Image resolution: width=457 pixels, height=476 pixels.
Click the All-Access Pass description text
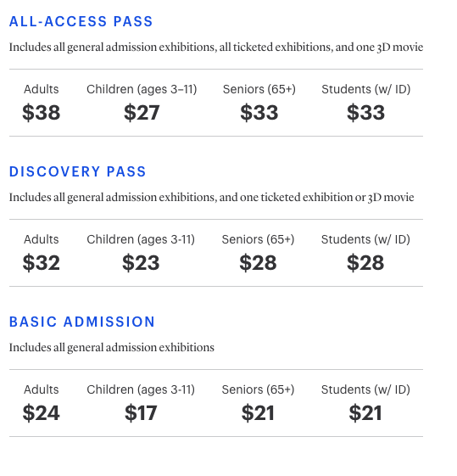tap(216, 48)
